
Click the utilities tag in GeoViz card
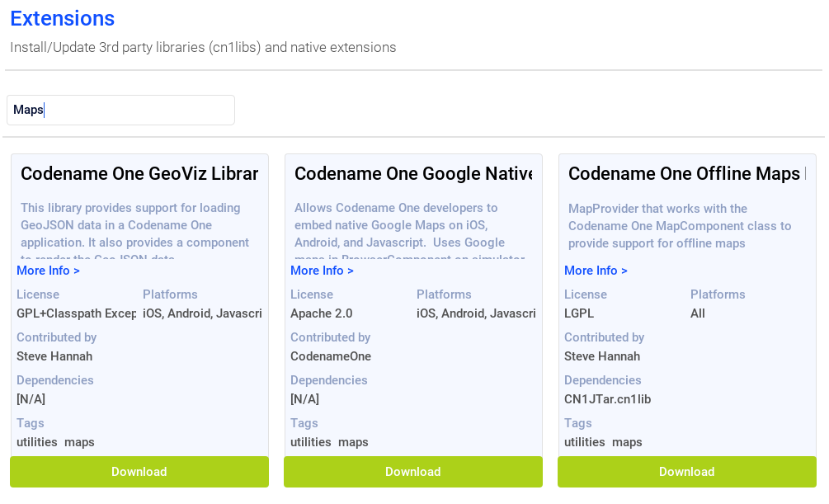(37, 442)
